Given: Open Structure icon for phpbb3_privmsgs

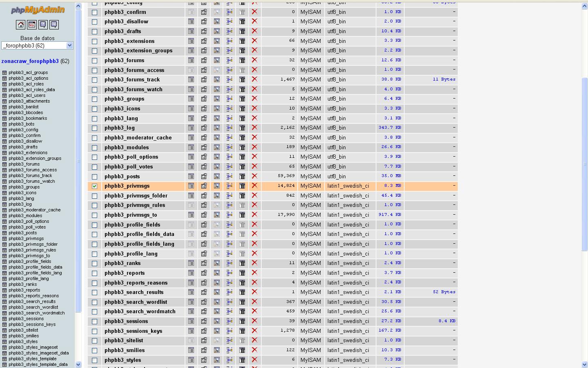Looking at the screenshot, I should [x=204, y=186].
